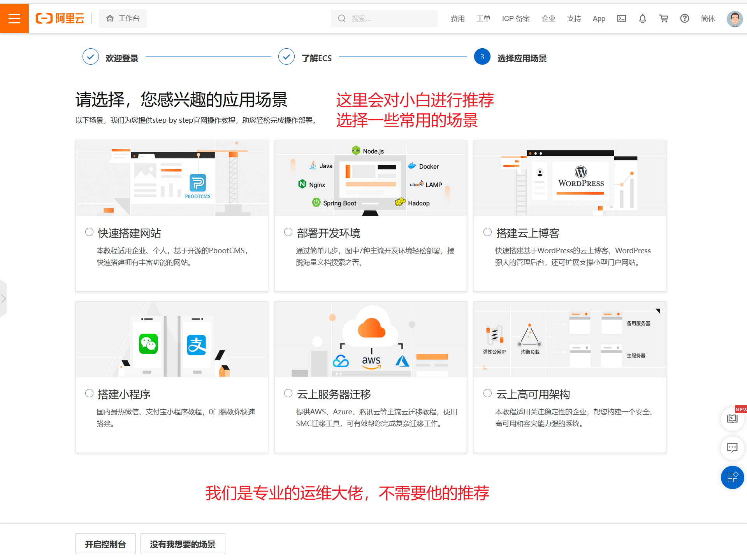Open the NEW documentation floating icon
This screenshot has height=560, width=747.
pos(732,419)
